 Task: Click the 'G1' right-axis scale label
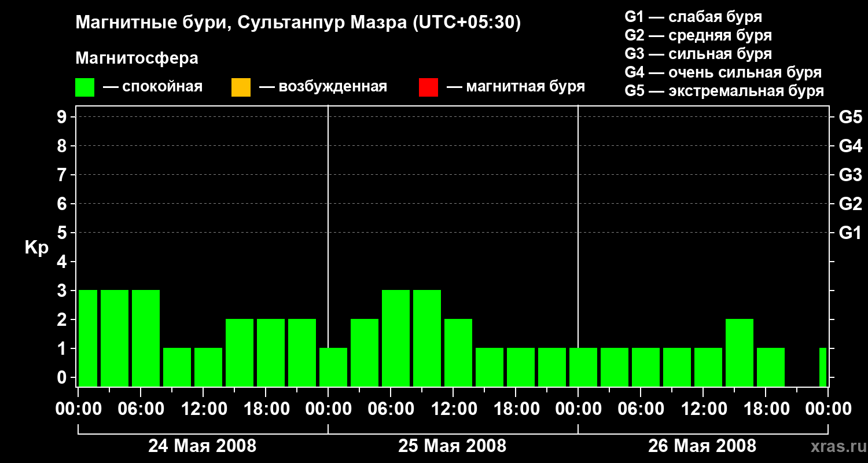[x=850, y=233]
